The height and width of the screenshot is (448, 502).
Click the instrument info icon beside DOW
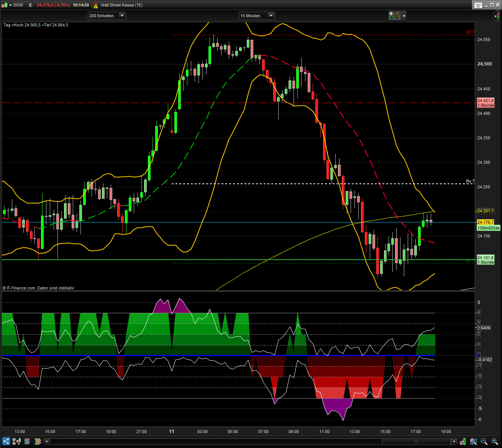pyautogui.click(x=30, y=5)
